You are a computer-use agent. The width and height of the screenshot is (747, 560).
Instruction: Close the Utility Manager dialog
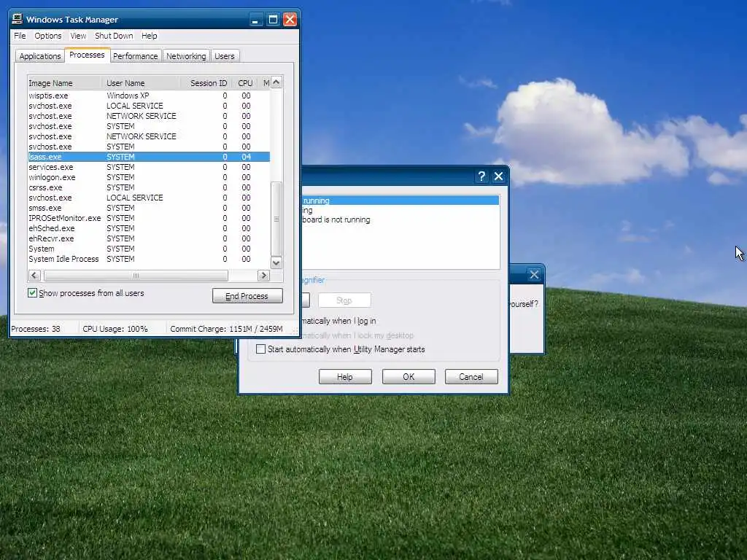(x=498, y=176)
